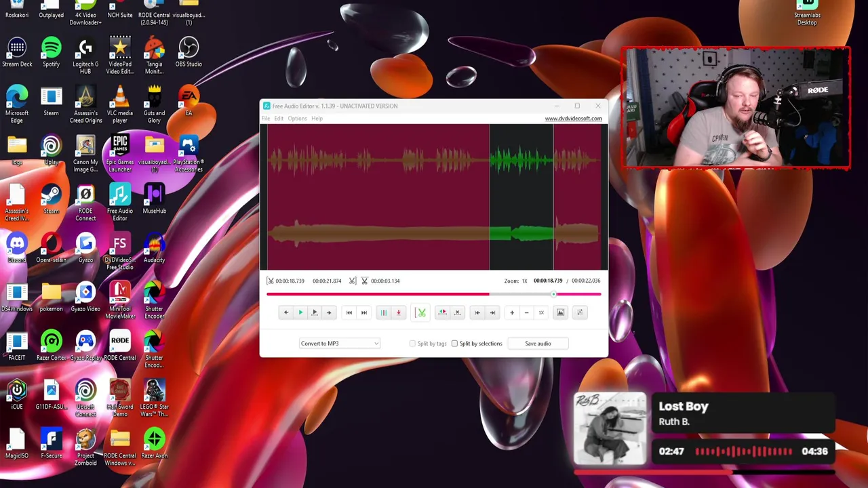Skip to next track marker
This screenshot has width=868, height=488.
(364, 312)
